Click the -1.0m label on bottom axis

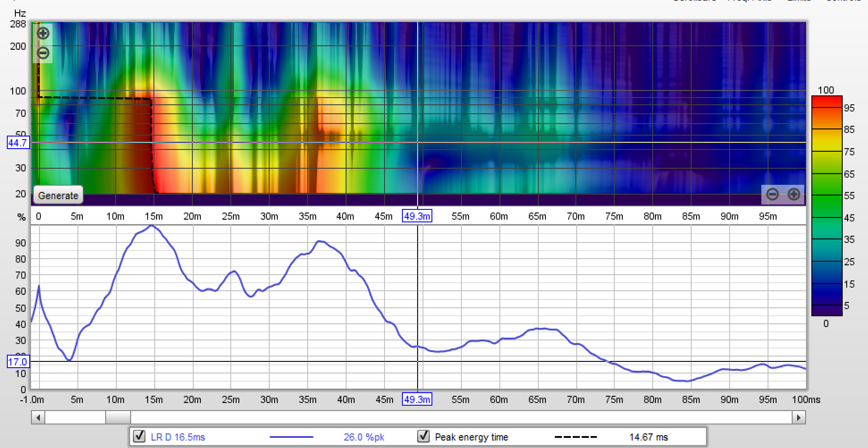32,400
